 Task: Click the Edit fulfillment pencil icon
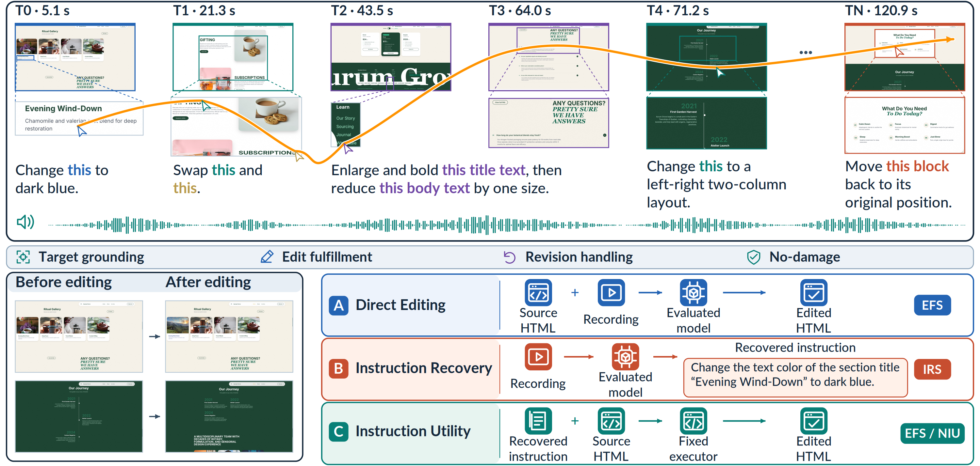pos(267,257)
